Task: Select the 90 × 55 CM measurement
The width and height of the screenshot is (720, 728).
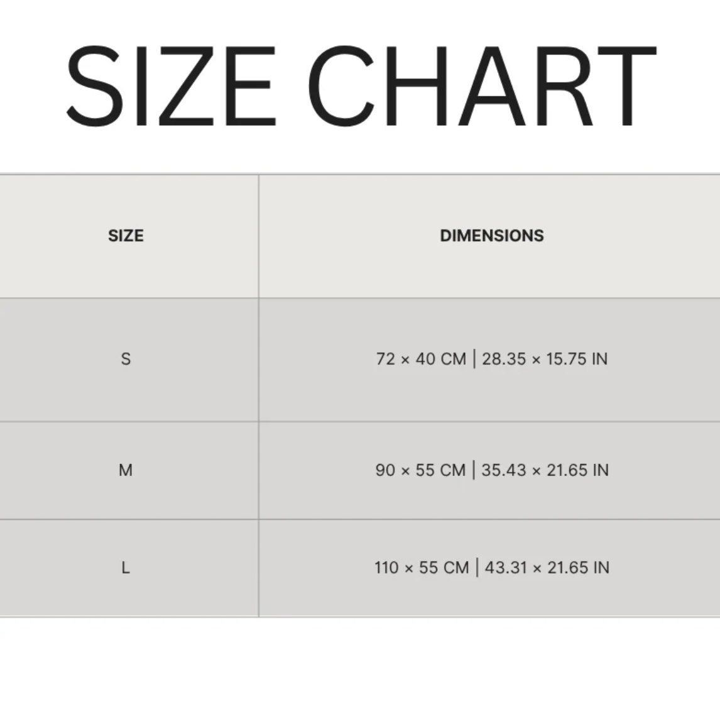Action: [x=420, y=470]
